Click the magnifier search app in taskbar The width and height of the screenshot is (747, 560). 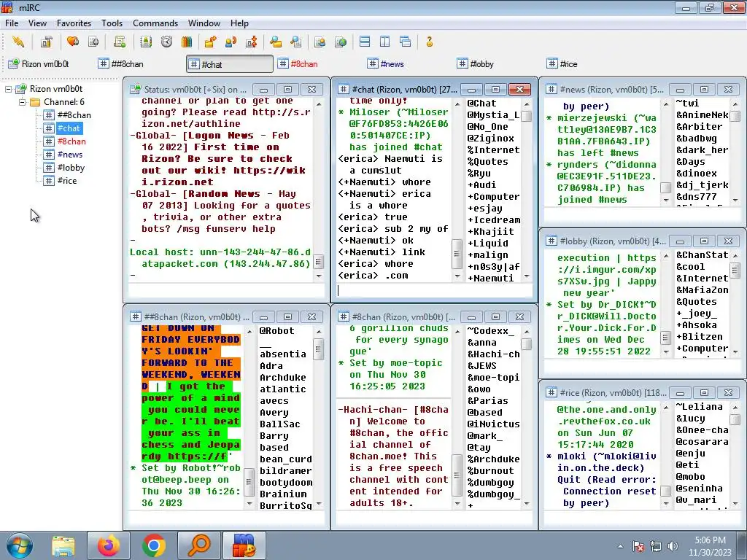click(198, 545)
